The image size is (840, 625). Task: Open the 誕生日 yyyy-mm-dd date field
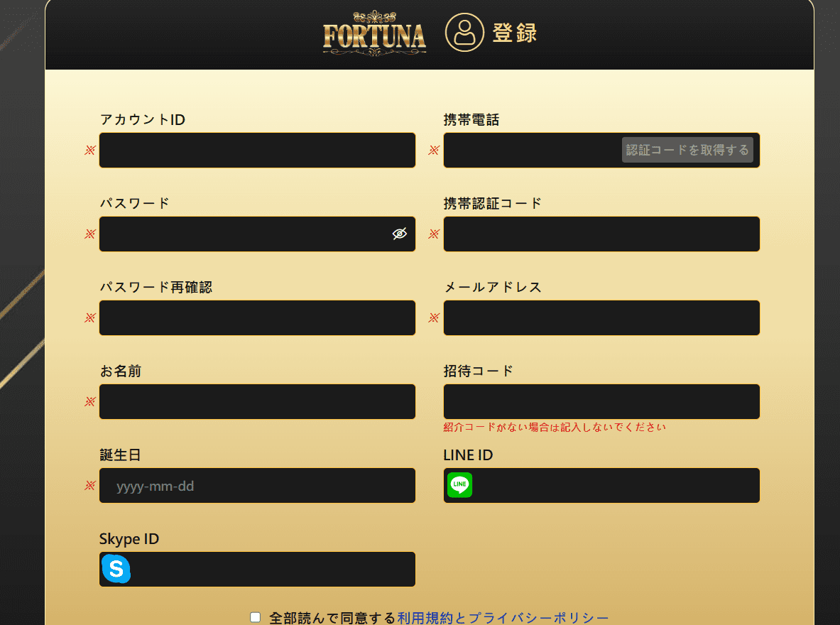257,486
